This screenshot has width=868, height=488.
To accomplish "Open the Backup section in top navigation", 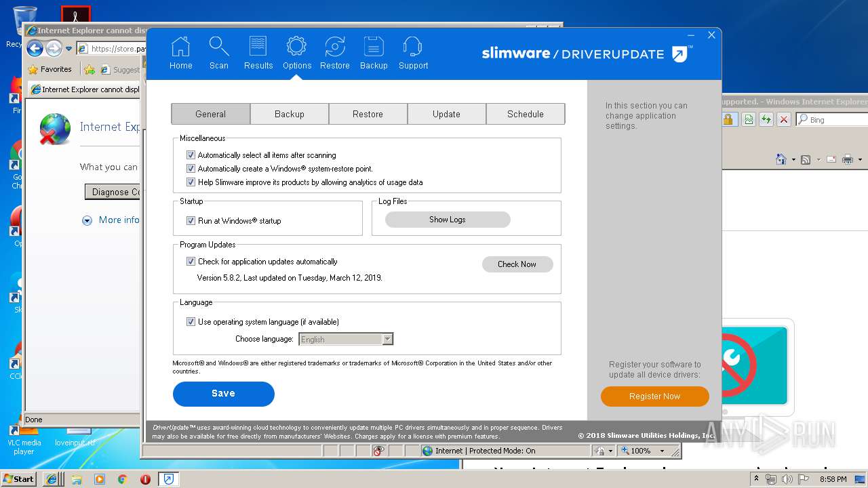I will pyautogui.click(x=374, y=54).
